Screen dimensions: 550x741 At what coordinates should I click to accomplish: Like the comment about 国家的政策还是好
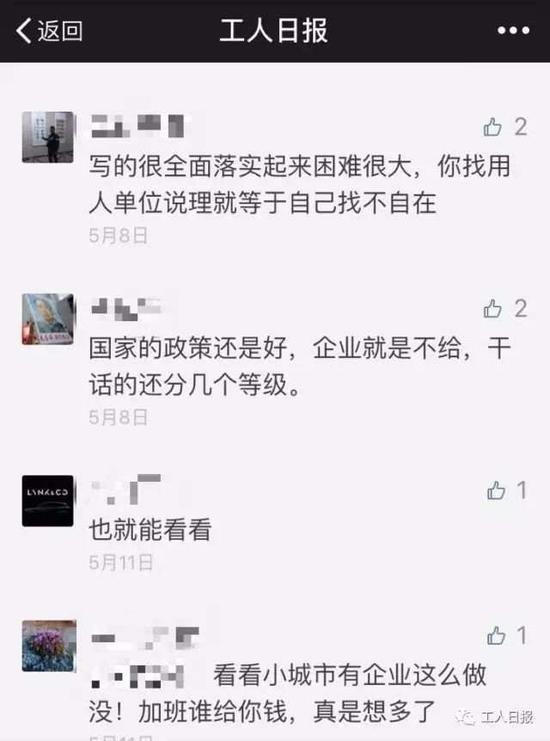(x=492, y=309)
